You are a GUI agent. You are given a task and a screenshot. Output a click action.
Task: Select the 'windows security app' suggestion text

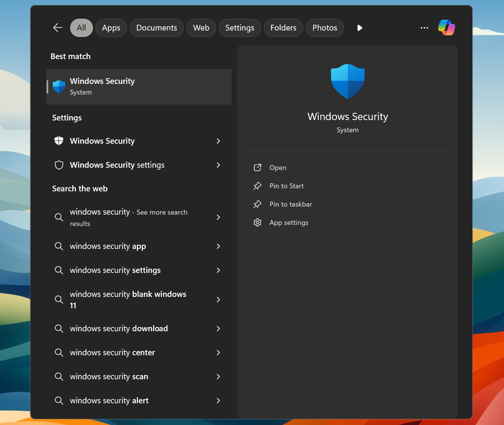(108, 246)
